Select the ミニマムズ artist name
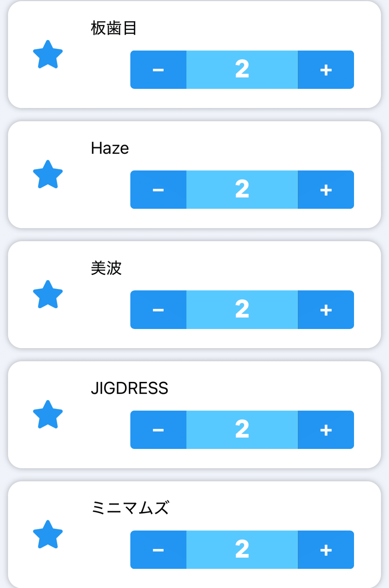 pyautogui.click(x=130, y=508)
